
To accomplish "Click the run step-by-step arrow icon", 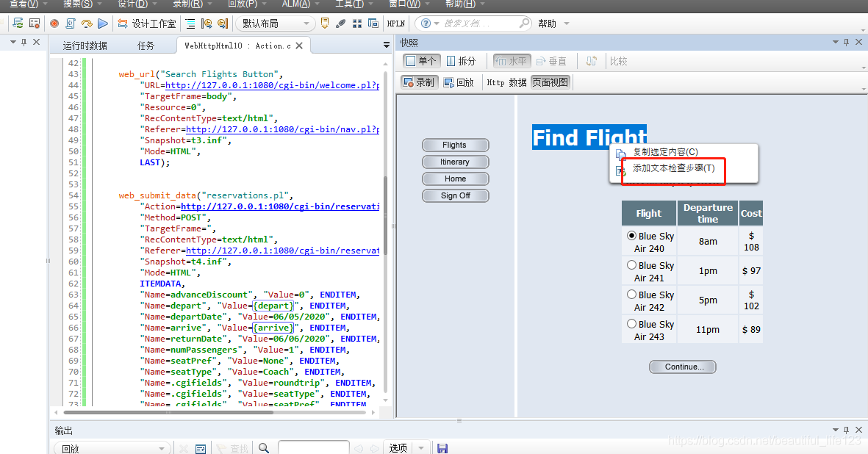I will pyautogui.click(x=86, y=24).
